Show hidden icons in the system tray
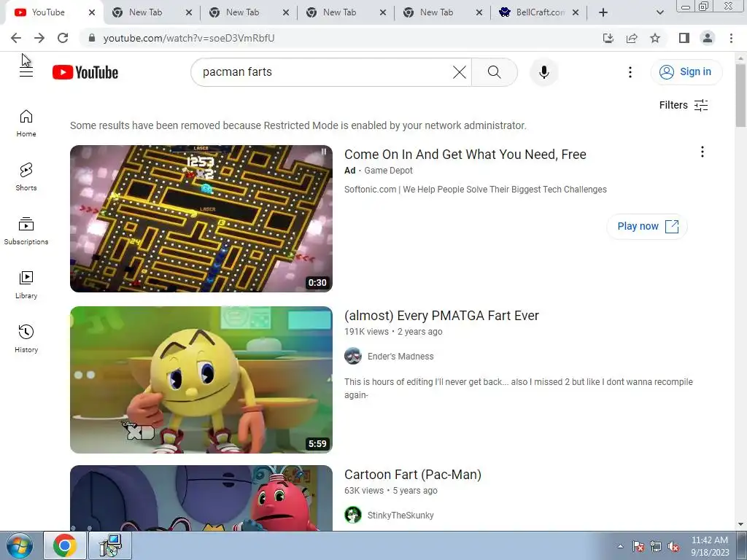 pyautogui.click(x=620, y=546)
